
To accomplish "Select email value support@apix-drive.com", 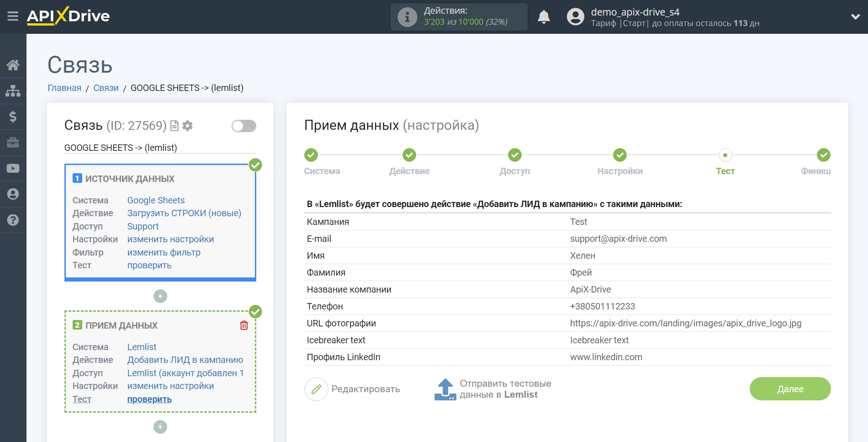I will tap(618, 239).
